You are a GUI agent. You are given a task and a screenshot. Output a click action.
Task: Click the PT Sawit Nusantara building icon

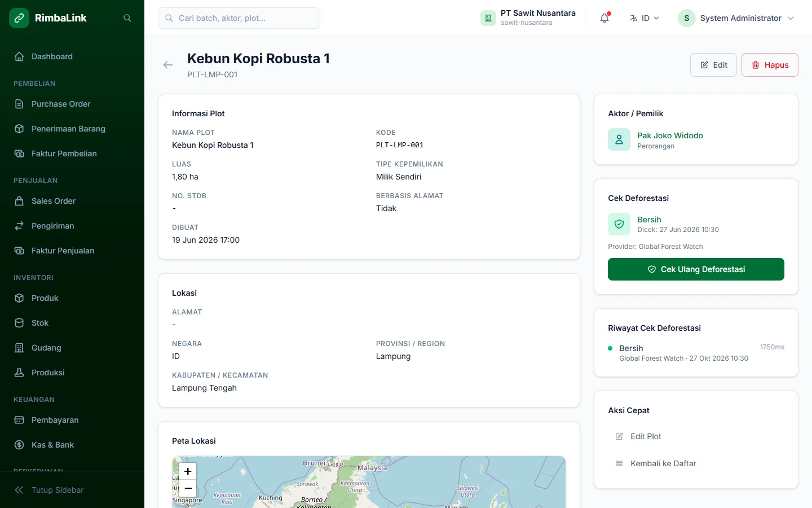(x=488, y=18)
